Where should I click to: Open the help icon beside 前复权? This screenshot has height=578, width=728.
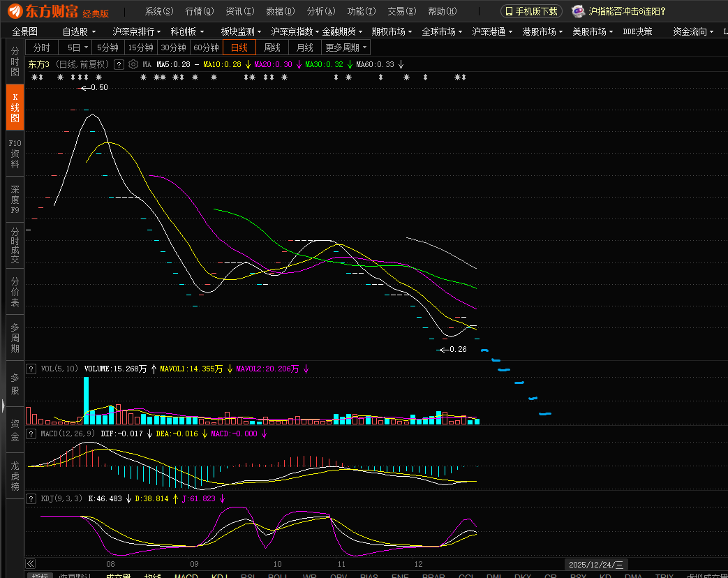[x=119, y=64]
